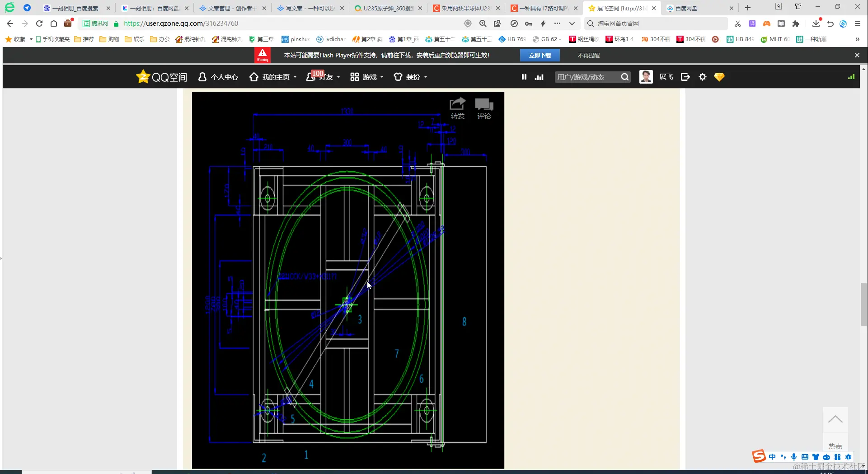Open the more options dots in address bar

pyautogui.click(x=558, y=23)
